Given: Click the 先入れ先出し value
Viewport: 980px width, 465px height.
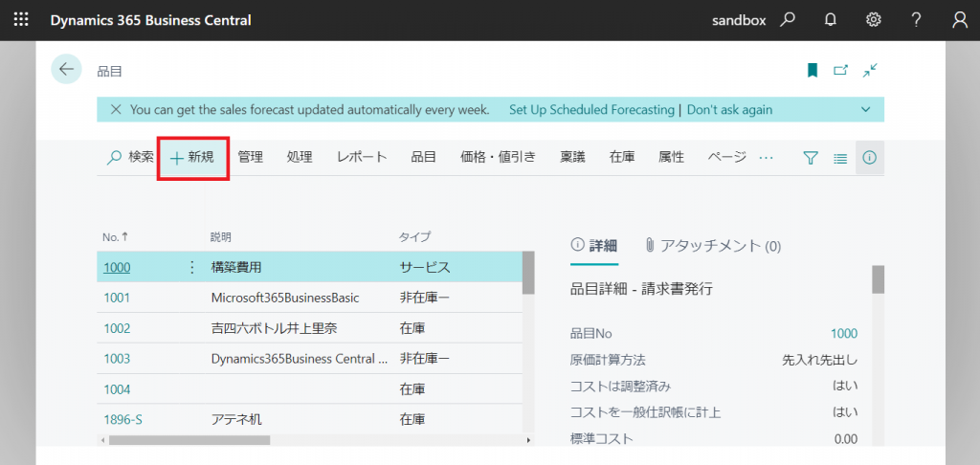Looking at the screenshot, I should pos(819,360).
